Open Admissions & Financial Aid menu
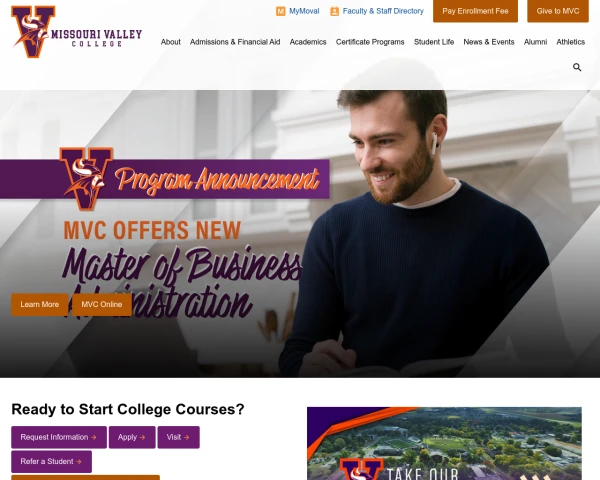 [235, 42]
